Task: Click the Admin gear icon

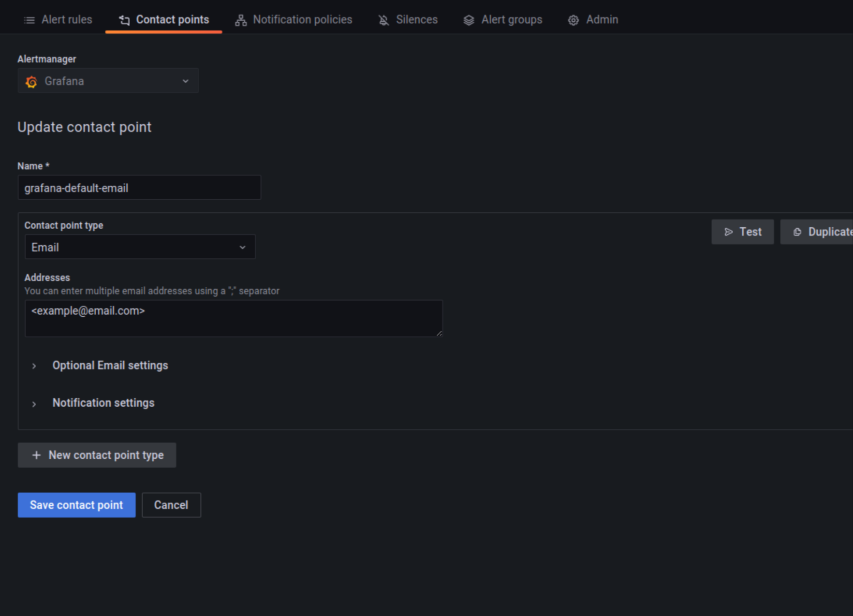Action: point(574,20)
